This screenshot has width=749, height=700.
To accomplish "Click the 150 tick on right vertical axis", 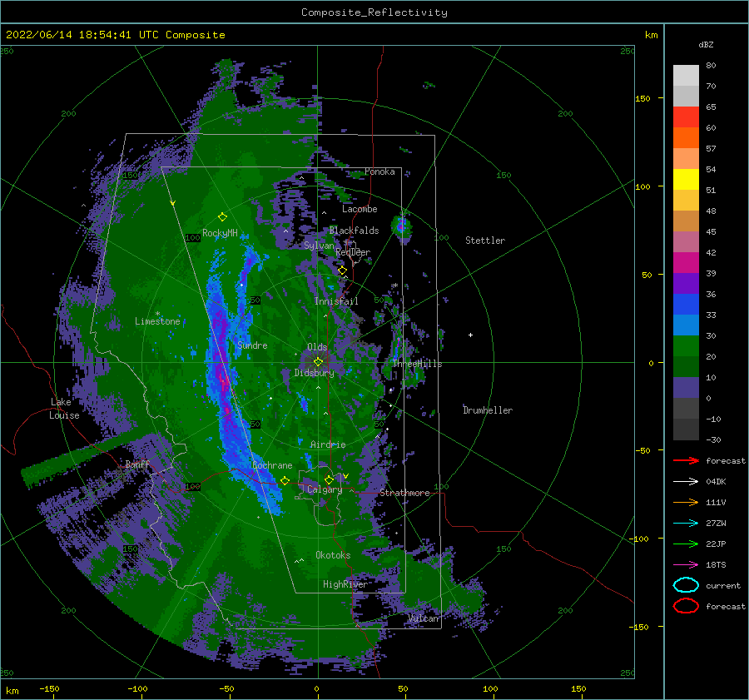I will (642, 98).
